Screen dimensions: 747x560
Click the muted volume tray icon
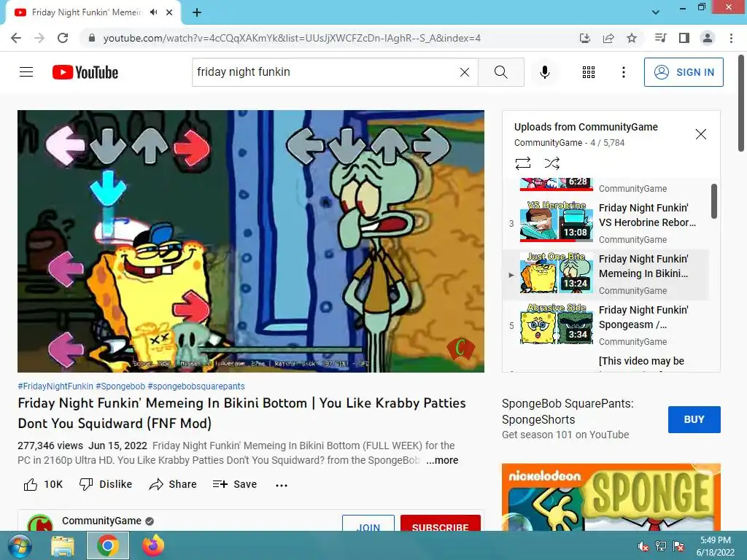coord(643,546)
